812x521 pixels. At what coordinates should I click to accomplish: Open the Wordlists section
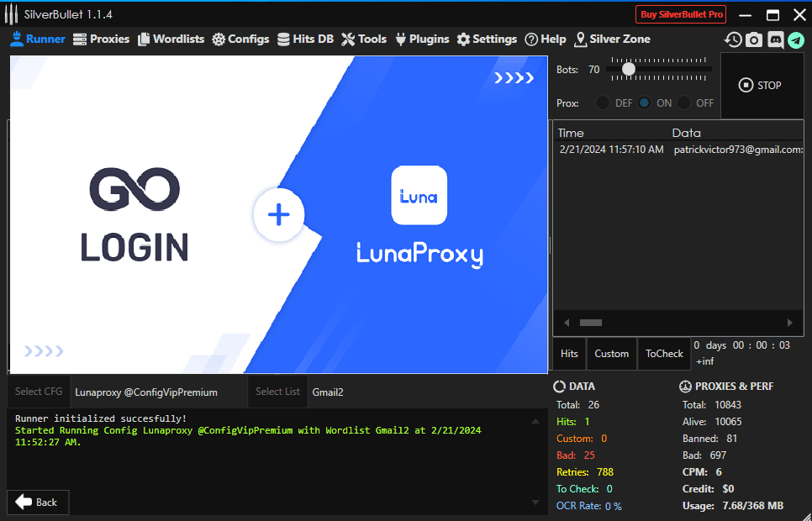171,39
